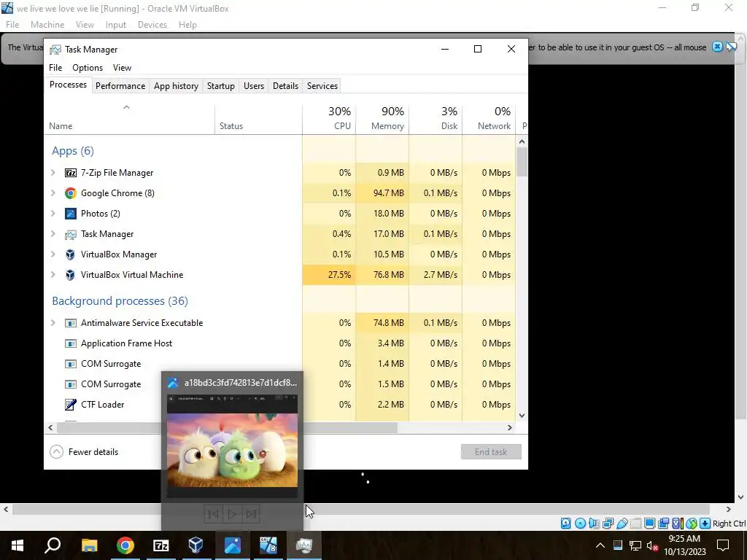Sort processes by Network column
Image resolution: width=747 pixels, height=560 pixels.
click(489, 118)
